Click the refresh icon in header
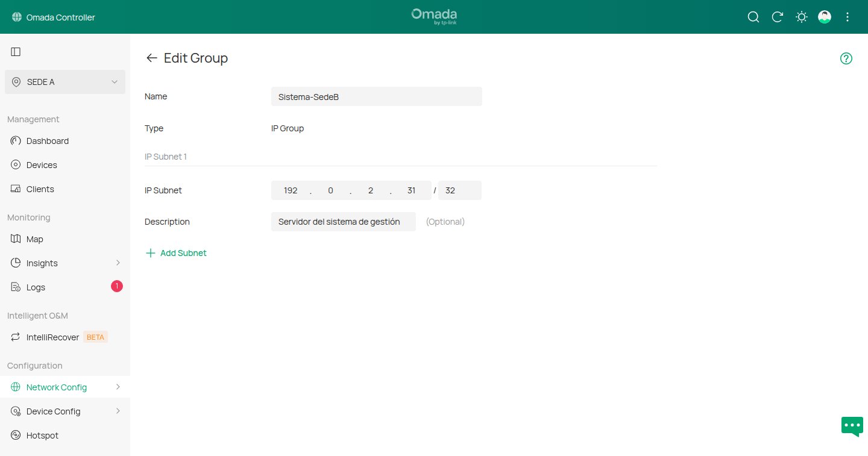868x456 pixels. point(778,17)
